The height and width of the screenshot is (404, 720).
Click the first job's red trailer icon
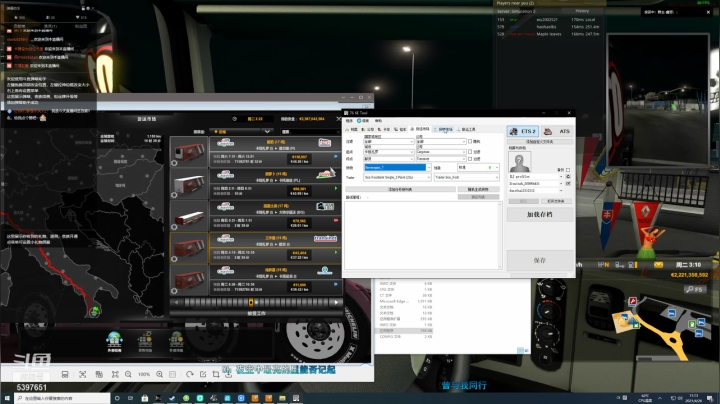click(188, 153)
